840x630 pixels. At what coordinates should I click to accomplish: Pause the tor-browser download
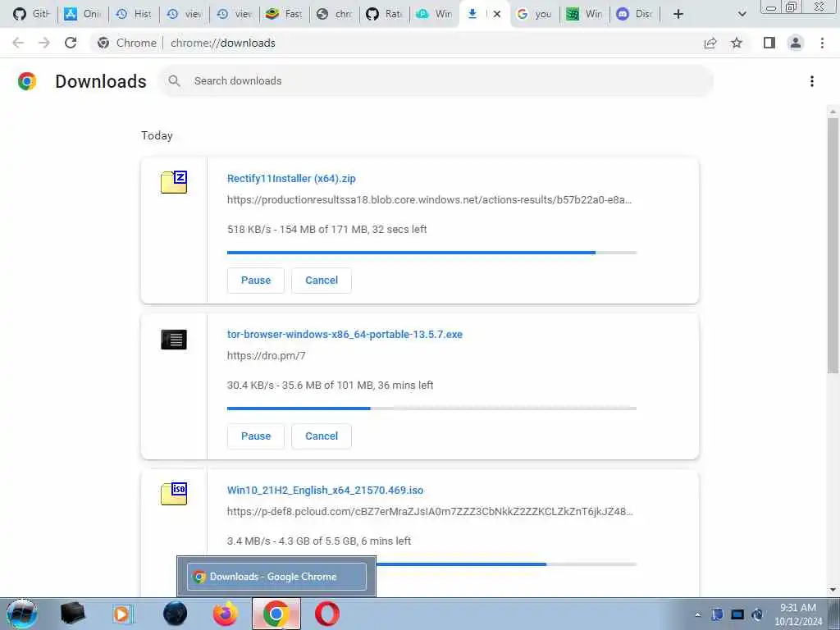tap(256, 436)
